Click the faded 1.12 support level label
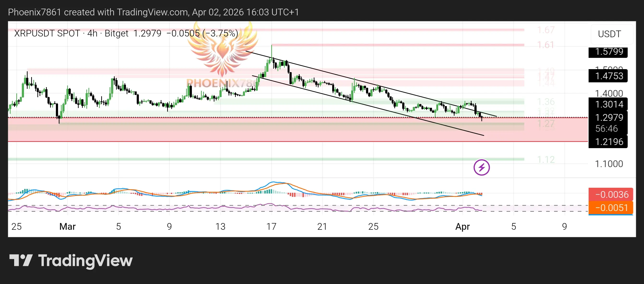 [546, 159]
